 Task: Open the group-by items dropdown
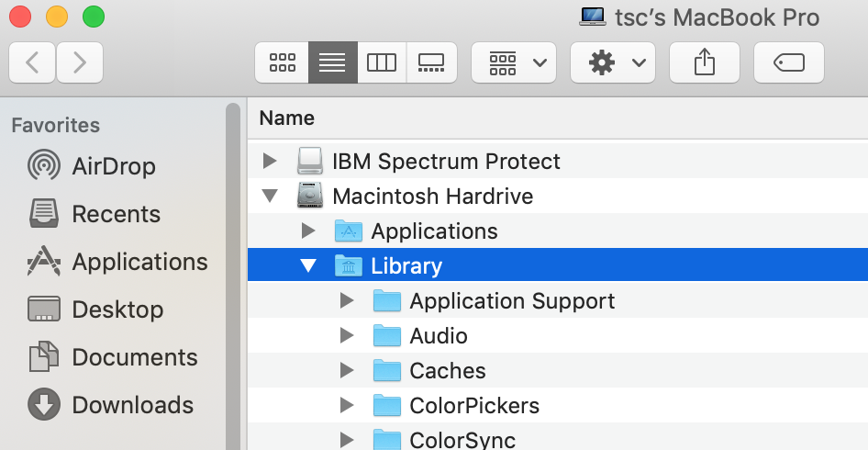(x=514, y=62)
